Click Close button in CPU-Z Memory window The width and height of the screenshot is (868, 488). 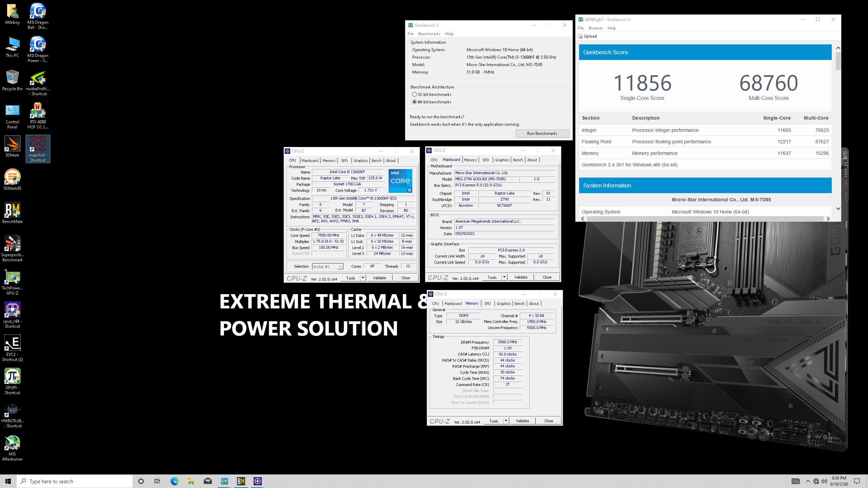point(549,421)
